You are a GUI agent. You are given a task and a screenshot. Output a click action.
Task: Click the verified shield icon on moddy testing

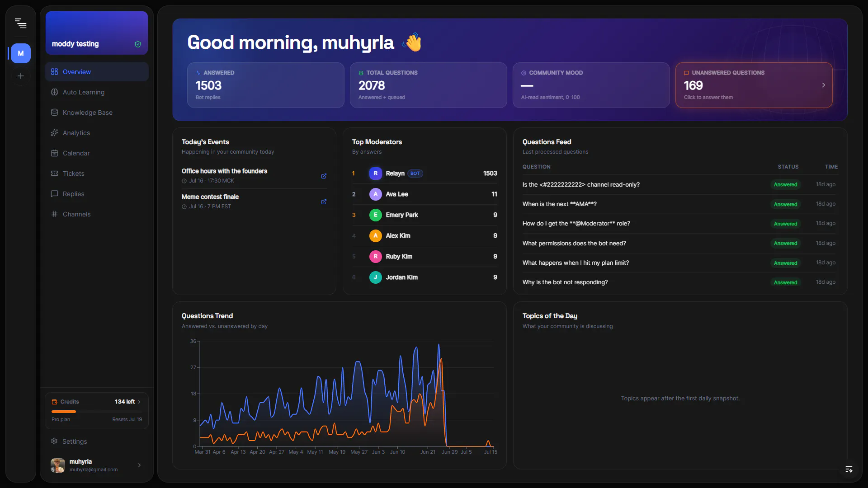click(138, 44)
